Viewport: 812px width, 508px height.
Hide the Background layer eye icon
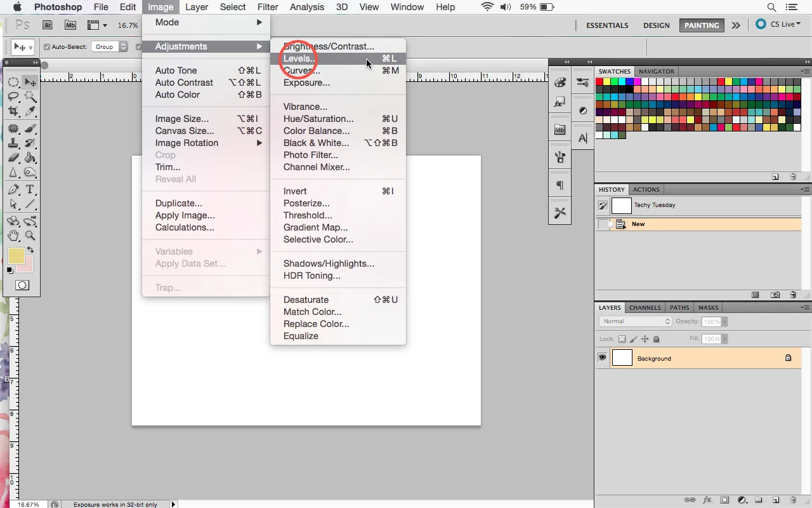[x=602, y=358]
